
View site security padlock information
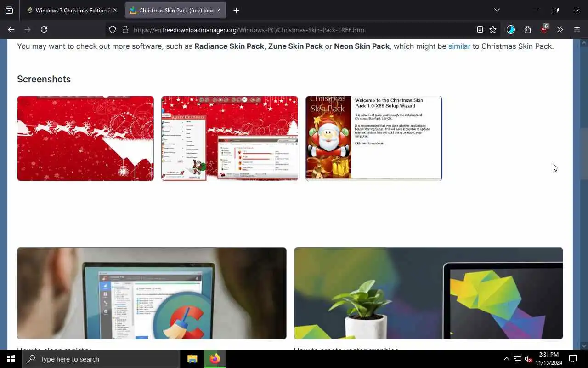[x=125, y=29]
